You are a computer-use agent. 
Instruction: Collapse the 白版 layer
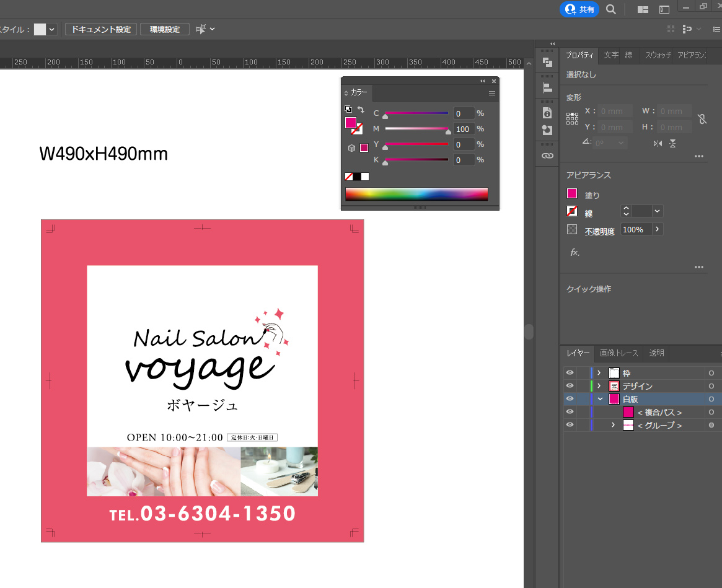599,399
